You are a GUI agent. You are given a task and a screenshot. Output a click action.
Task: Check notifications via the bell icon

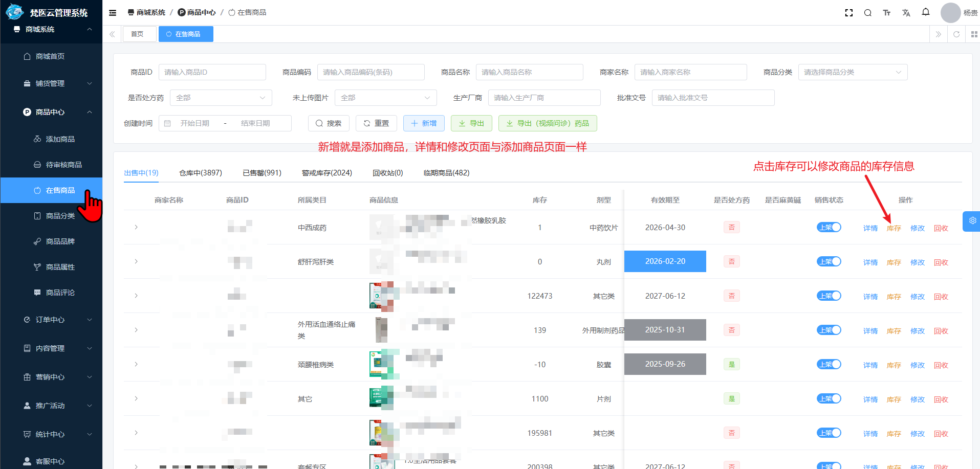(x=925, y=12)
